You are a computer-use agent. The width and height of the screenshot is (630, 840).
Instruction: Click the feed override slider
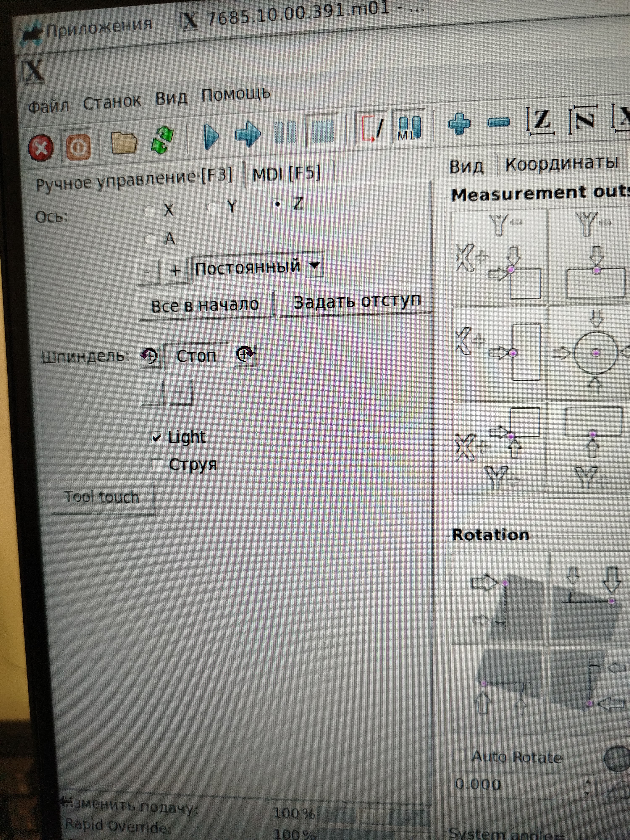pos(374,815)
